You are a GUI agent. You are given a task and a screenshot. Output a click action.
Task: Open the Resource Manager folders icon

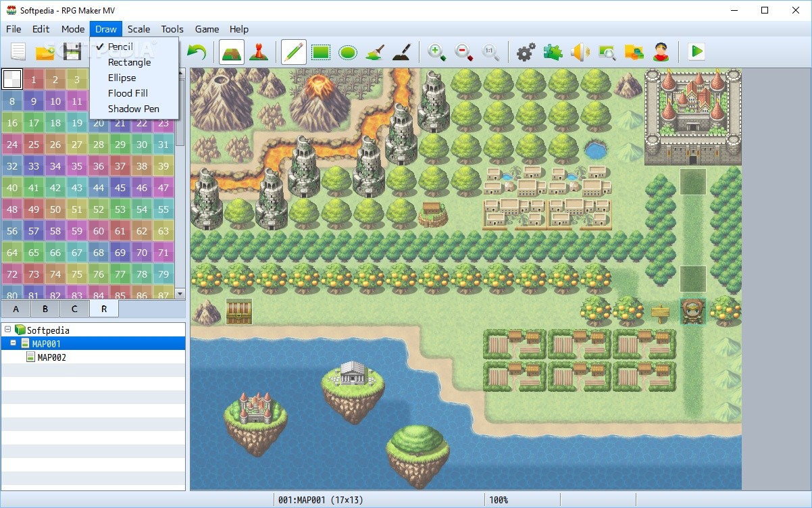pos(634,52)
